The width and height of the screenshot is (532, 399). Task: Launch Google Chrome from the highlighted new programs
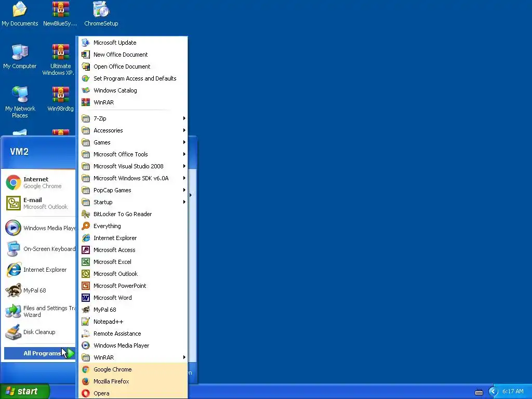pyautogui.click(x=132, y=369)
